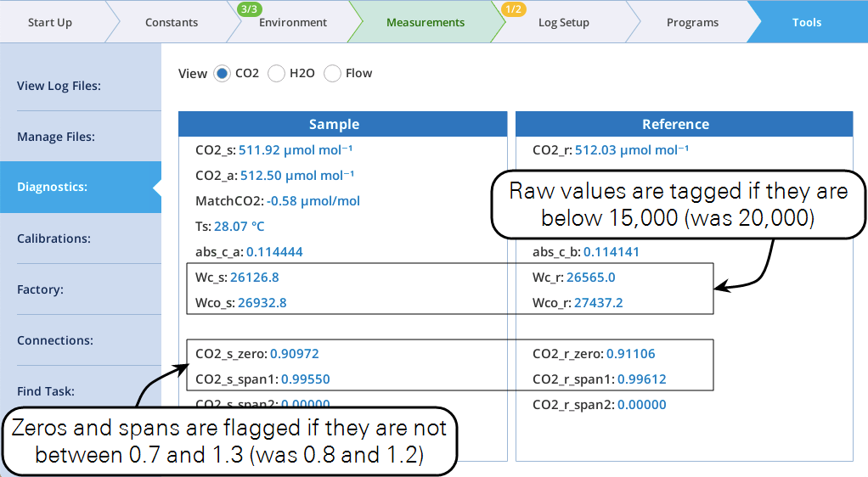Select the Measurements tab
This screenshot has height=477, width=868.
click(426, 23)
